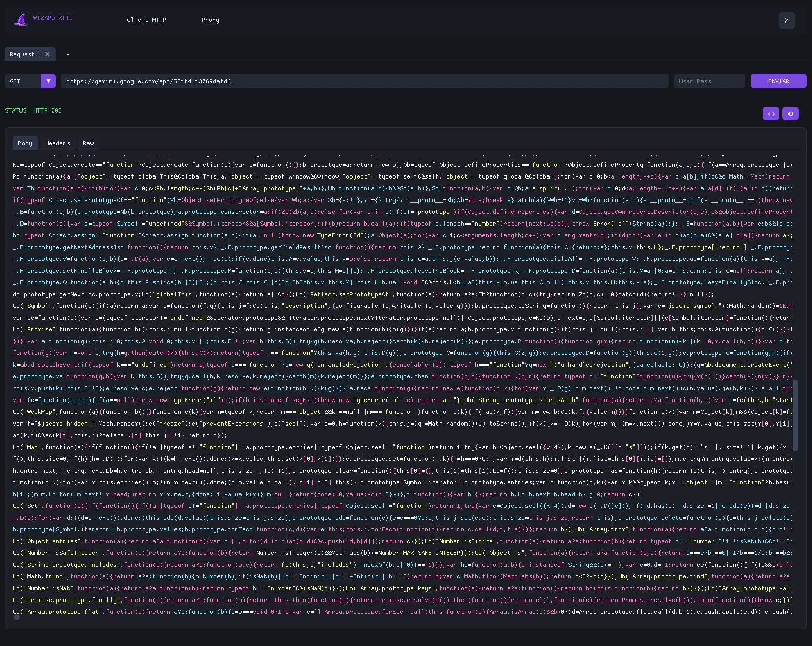Screen dimensions: 812x646
Task: Open the HTTP method dropdown arrow
Action: [48, 81]
